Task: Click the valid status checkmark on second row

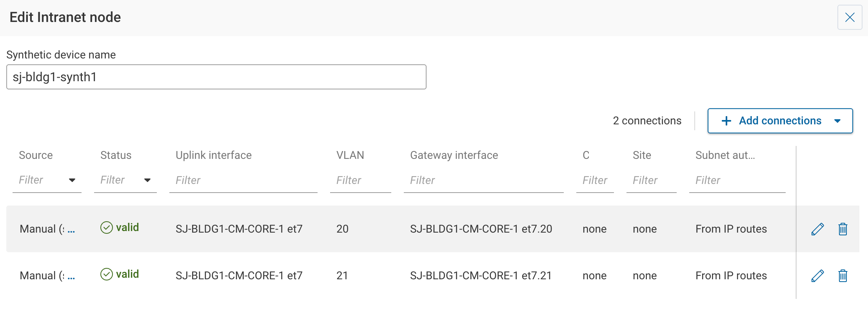Action: (x=106, y=274)
